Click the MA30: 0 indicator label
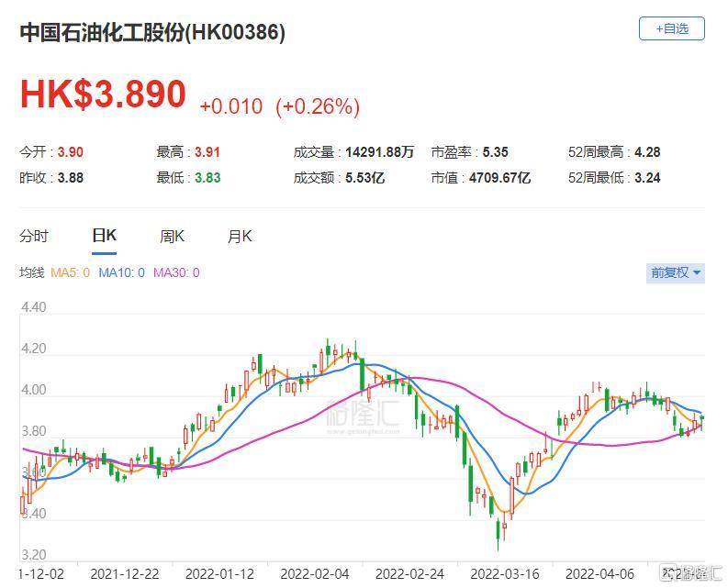 [x=176, y=272]
